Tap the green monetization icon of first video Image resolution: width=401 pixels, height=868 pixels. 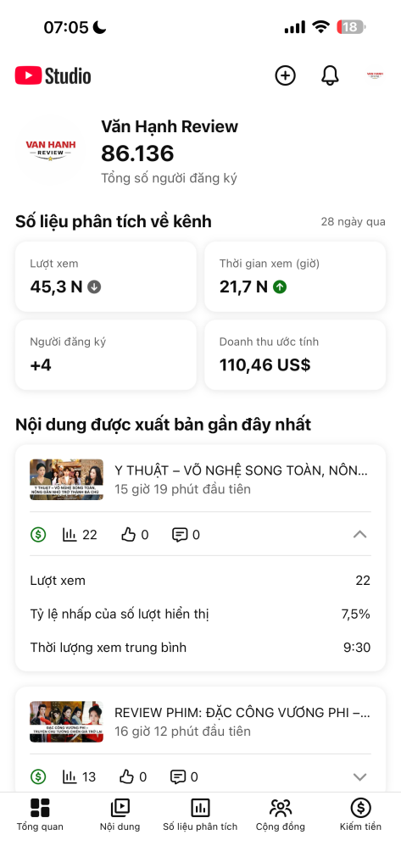click(x=38, y=535)
